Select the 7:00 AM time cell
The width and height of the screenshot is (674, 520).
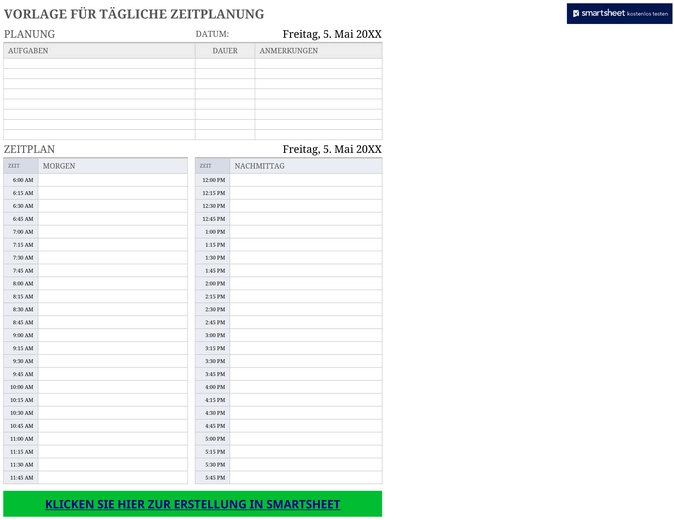click(x=21, y=232)
